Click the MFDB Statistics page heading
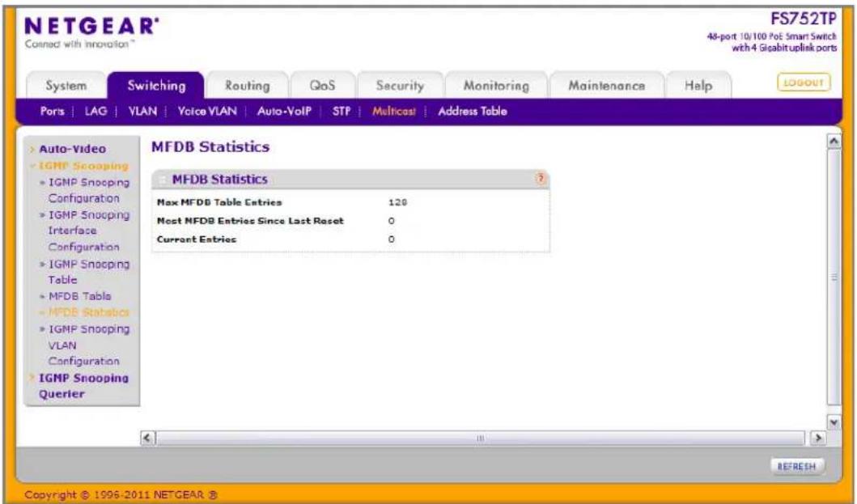 pos(210,146)
